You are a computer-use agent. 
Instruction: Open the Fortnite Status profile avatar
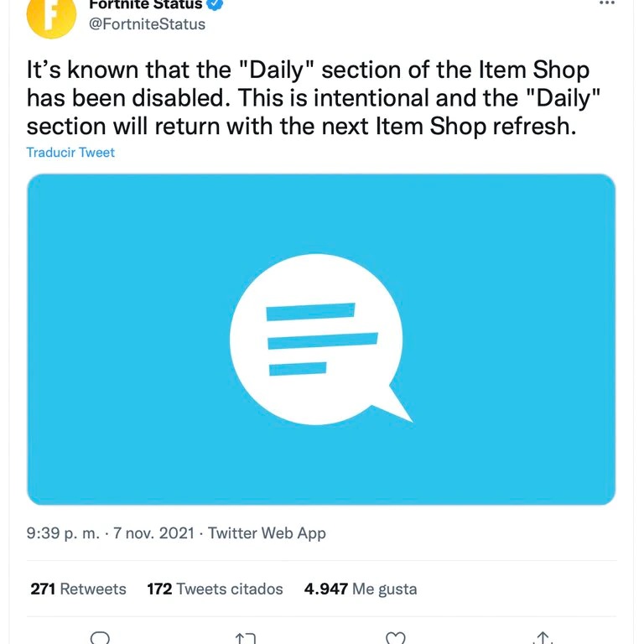(x=51, y=18)
